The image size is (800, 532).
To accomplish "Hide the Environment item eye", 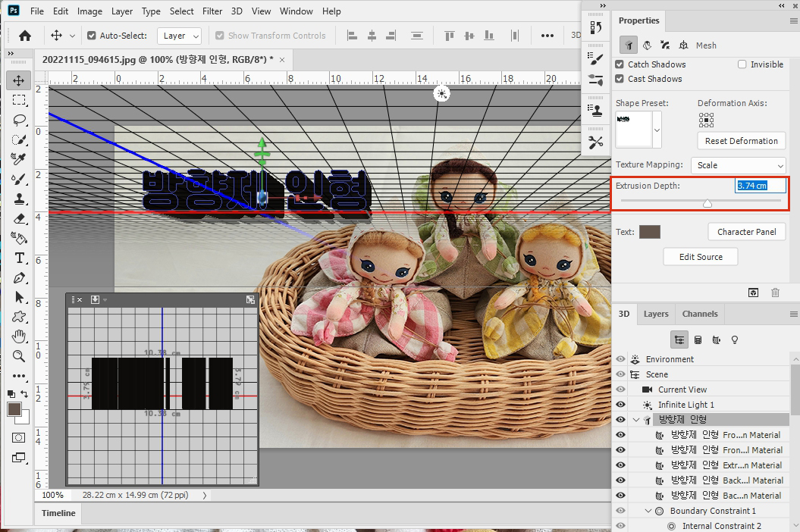I will point(620,359).
